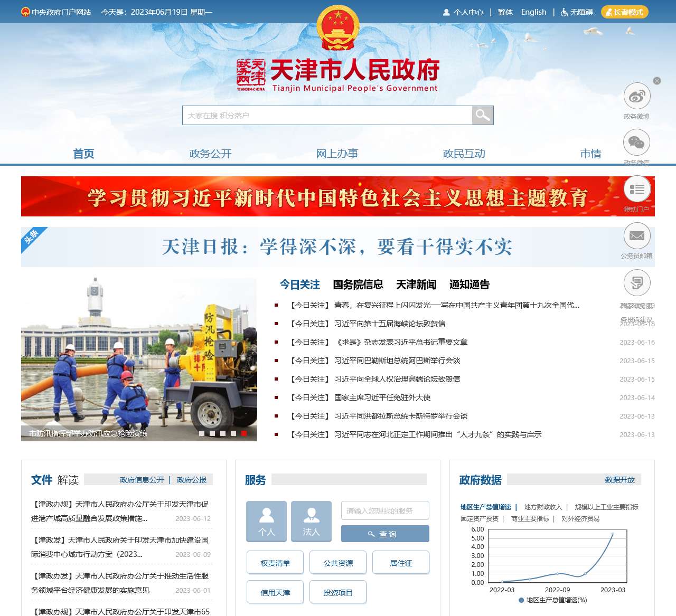This screenshot has height=616, width=676.
Task: Open the 数据开放 link
Action: (x=618, y=480)
